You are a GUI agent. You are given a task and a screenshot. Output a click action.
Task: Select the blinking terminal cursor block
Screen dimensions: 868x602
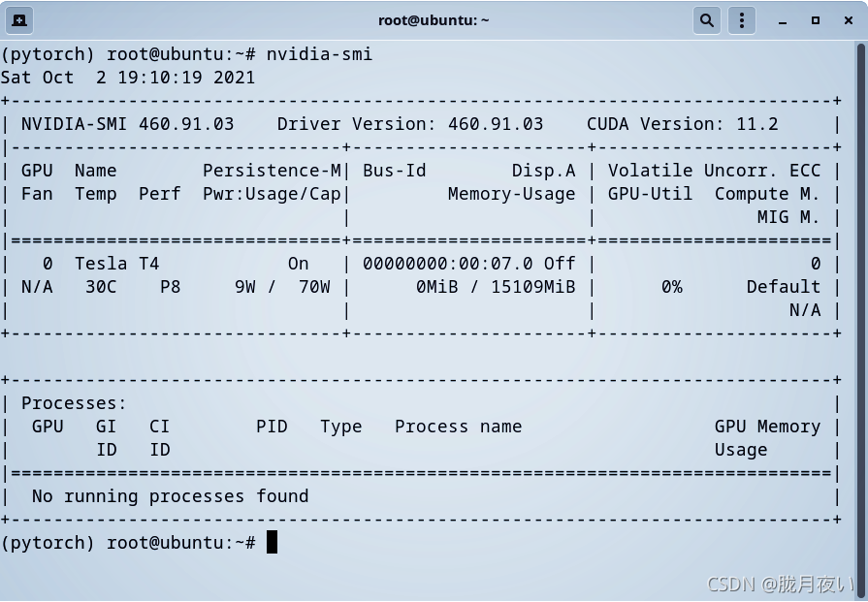click(x=272, y=542)
